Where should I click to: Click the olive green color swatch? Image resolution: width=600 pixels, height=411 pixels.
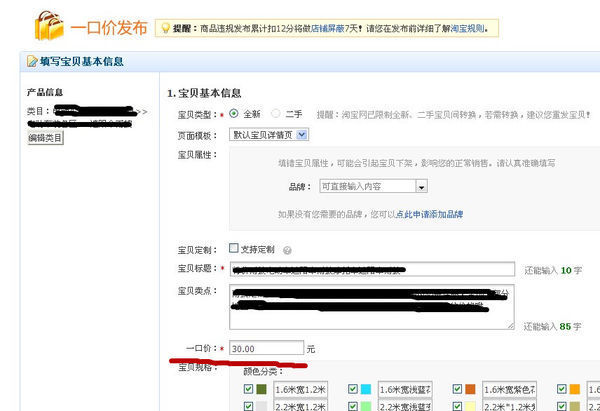point(261,389)
